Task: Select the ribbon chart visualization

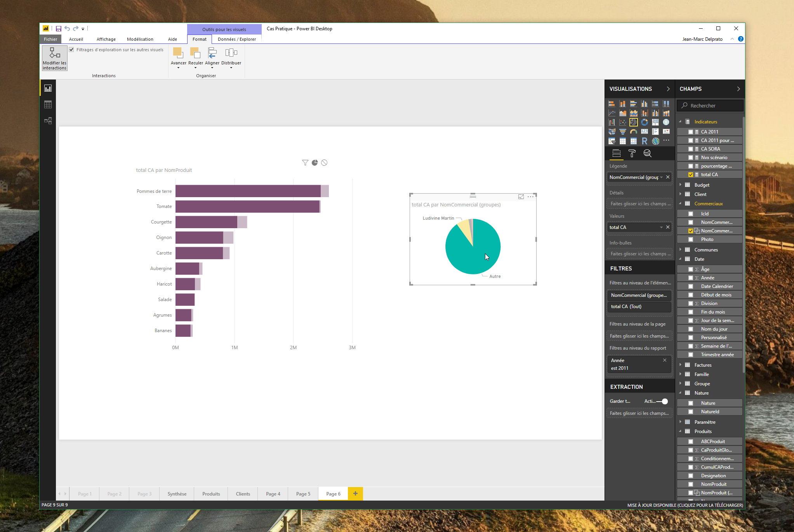Action: (x=666, y=113)
